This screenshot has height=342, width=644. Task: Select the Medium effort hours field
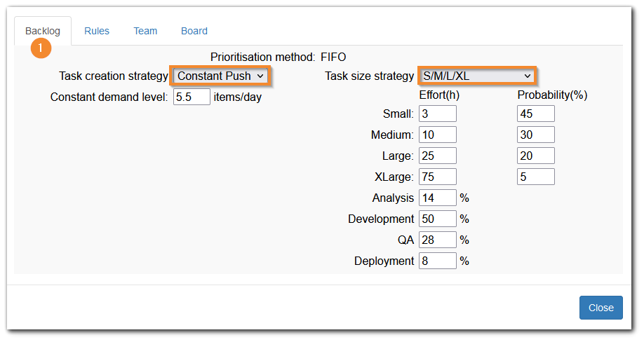coord(438,135)
